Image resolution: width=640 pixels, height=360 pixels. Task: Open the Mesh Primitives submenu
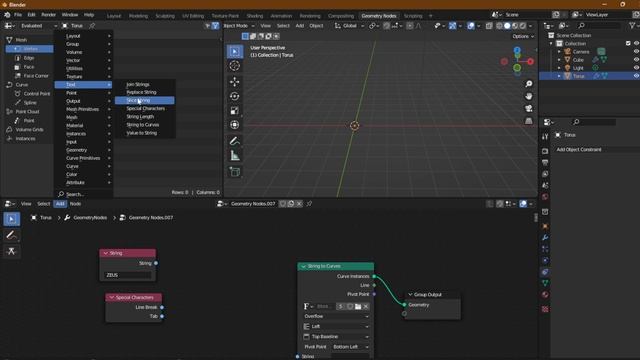[83, 109]
